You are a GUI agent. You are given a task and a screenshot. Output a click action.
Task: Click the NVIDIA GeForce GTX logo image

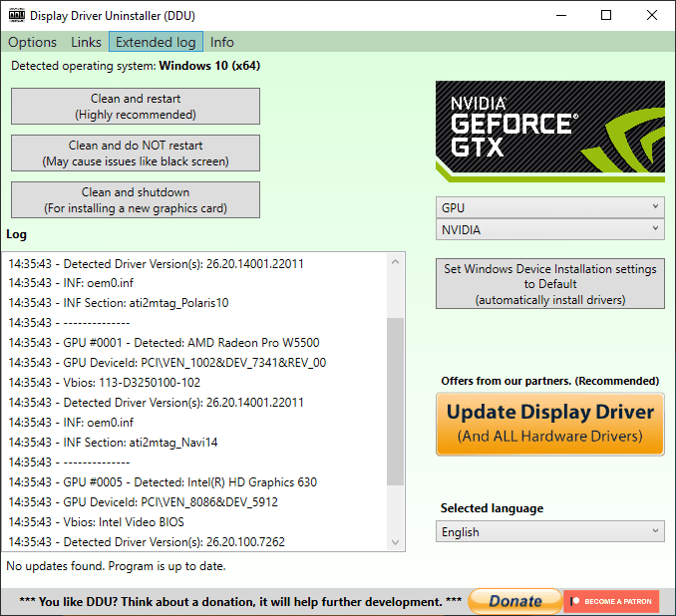(x=550, y=131)
